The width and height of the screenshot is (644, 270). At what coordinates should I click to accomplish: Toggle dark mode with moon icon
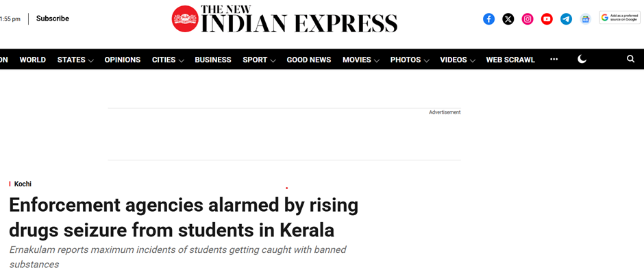[582, 60]
